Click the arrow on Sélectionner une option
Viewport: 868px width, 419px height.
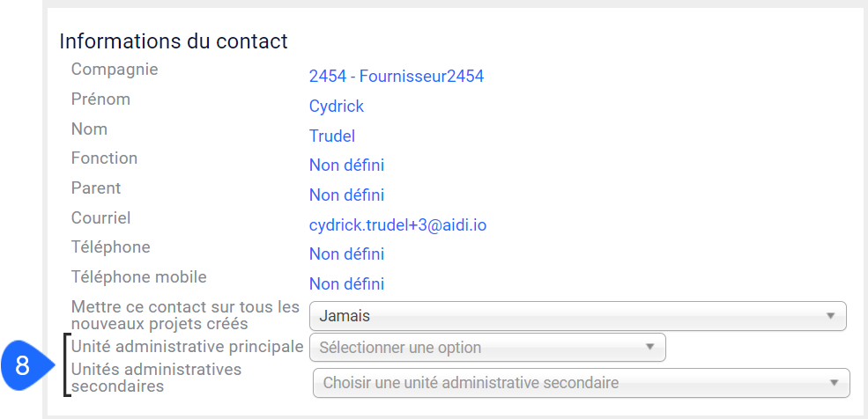point(649,347)
